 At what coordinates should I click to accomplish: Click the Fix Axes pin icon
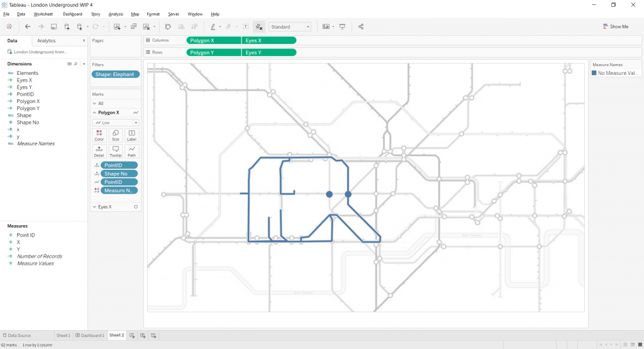click(x=258, y=26)
